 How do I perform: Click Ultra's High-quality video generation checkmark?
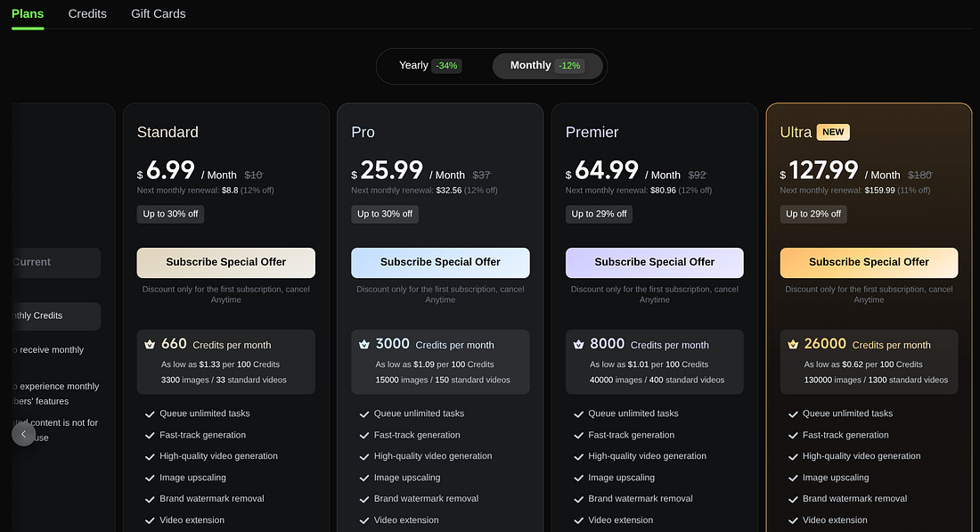click(793, 456)
